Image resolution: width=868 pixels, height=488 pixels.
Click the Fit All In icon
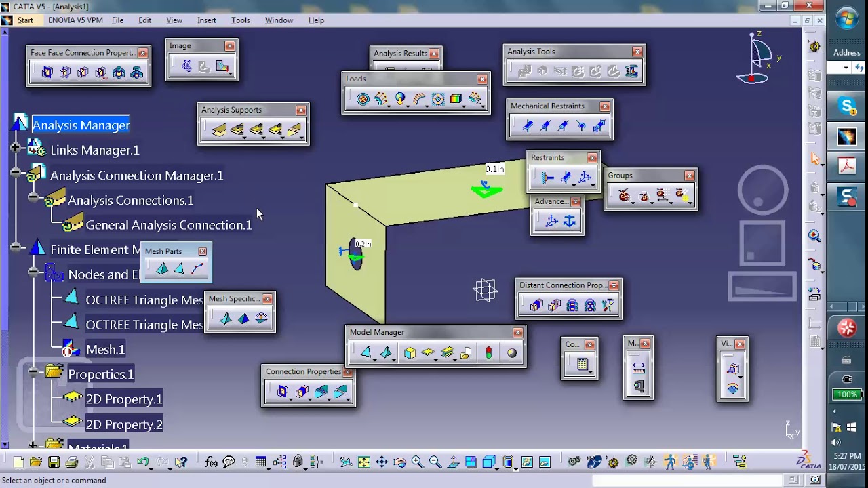click(364, 462)
